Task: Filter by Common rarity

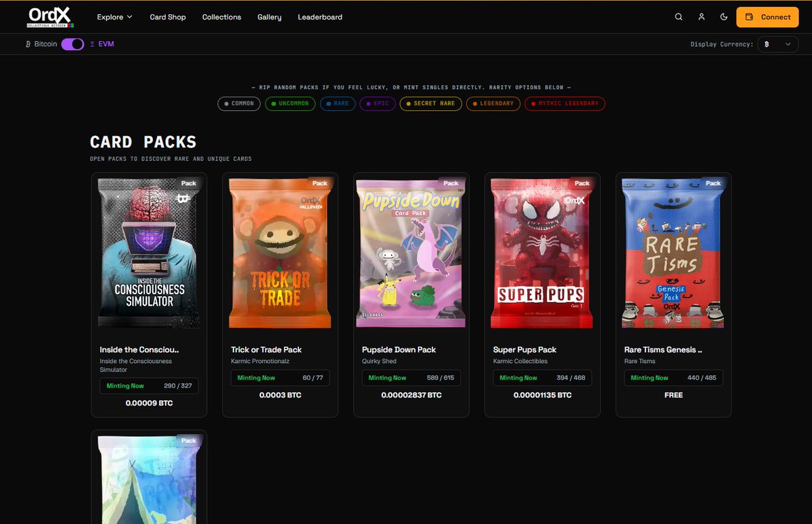Action: (x=239, y=103)
